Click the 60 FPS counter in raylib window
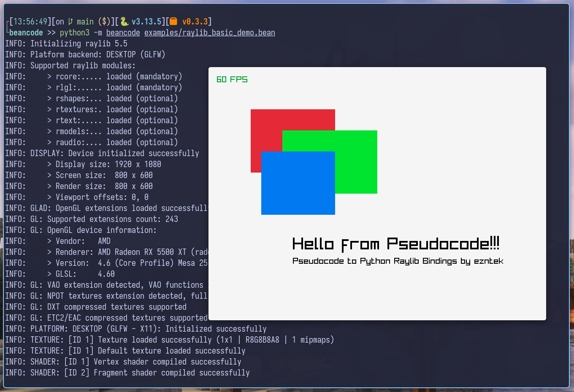Viewport: 574px width, 392px height. click(x=232, y=79)
